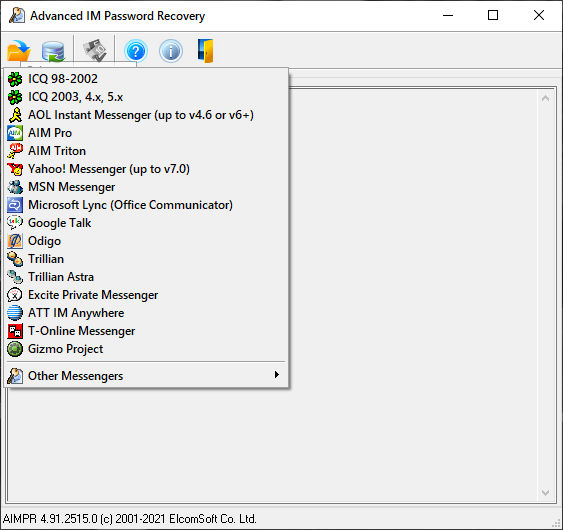Click the MSN Messenger people icon

tap(15, 187)
